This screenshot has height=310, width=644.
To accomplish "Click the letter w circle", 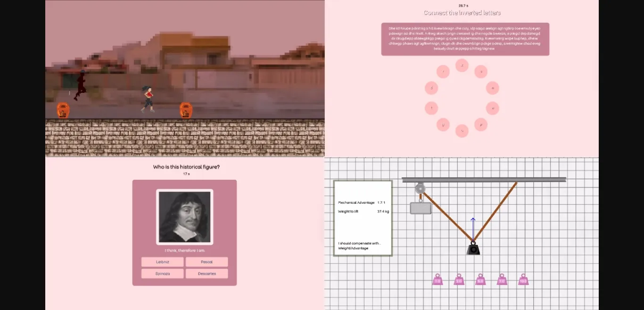I will pos(493,108).
